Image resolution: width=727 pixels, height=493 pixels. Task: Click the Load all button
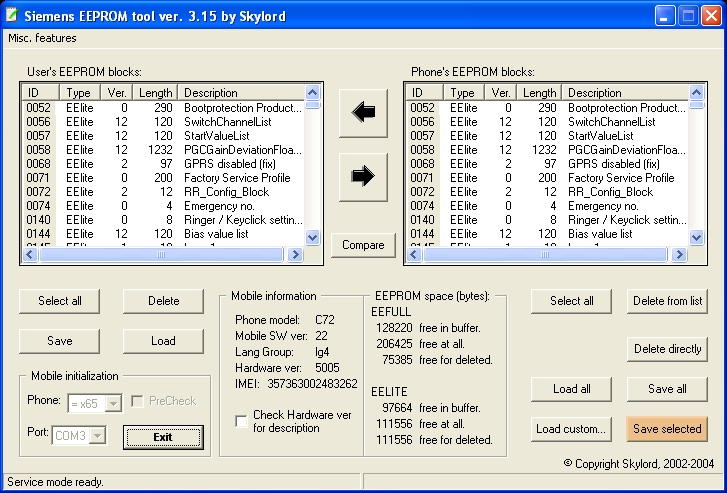[571, 389]
